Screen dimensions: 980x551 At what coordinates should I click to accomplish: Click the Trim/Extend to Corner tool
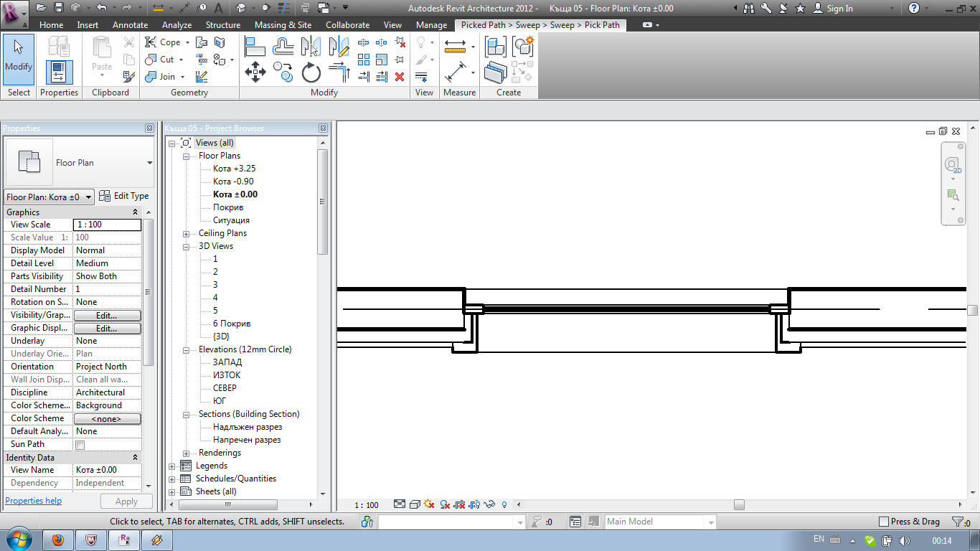pyautogui.click(x=339, y=72)
